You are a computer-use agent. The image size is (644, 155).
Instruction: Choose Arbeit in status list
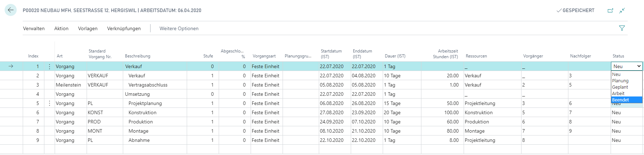click(627, 94)
